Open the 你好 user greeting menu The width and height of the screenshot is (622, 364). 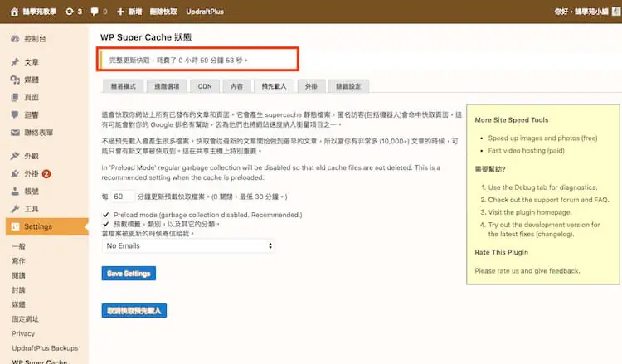[581, 12]
